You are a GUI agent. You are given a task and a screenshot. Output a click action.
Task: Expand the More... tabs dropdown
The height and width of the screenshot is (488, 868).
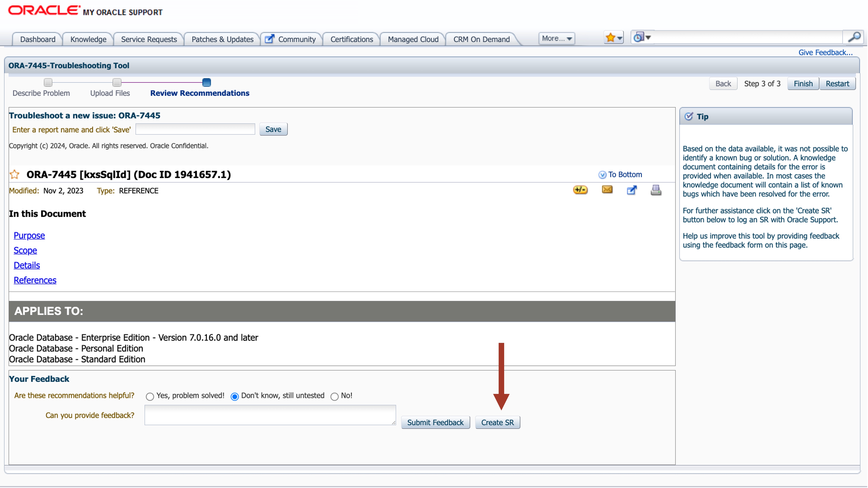tap(557, 38)
